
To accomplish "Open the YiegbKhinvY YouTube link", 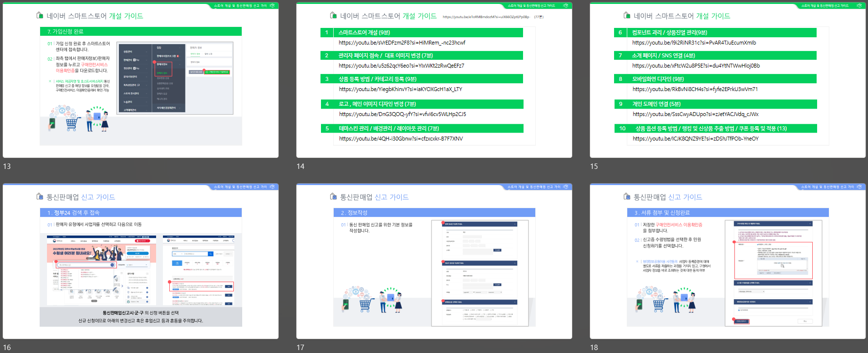I will click(400, 89).
